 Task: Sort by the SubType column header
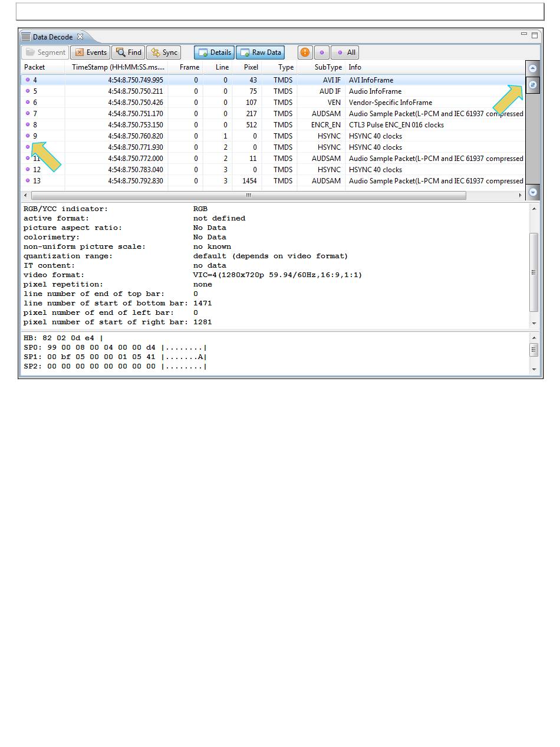click(328, 67)
